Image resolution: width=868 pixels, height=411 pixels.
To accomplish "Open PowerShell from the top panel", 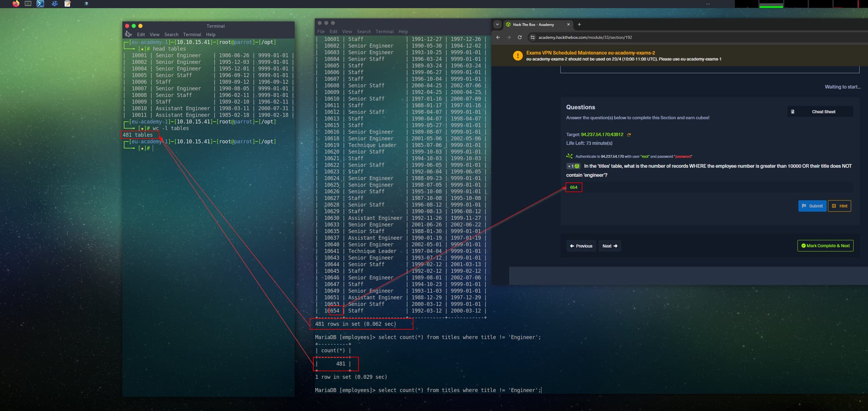I will tap(41, 4).
